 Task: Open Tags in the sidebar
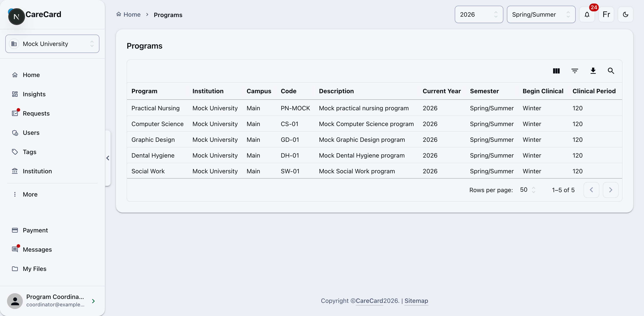point(52,152)
